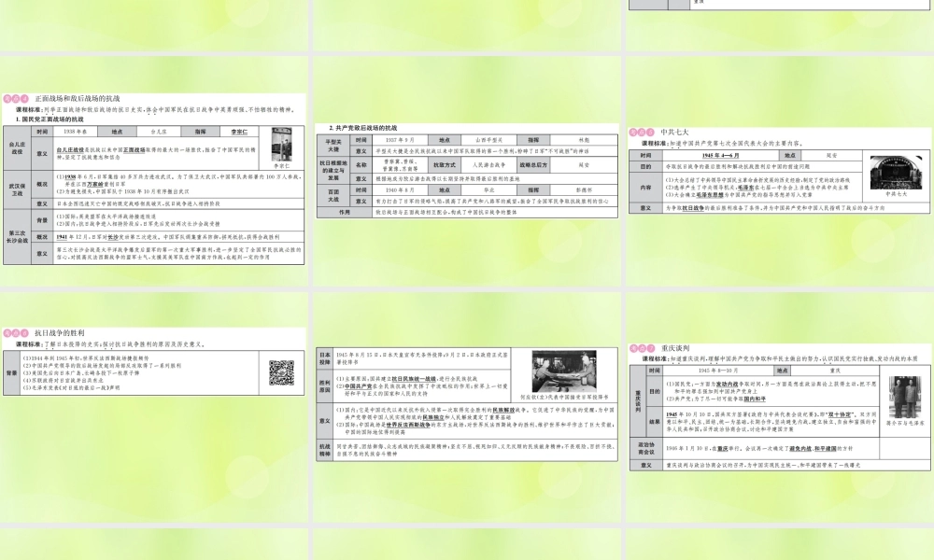934x560 pixels.
Task: Select the 重庆谈判 slide thumbnail
Action: 780,407
